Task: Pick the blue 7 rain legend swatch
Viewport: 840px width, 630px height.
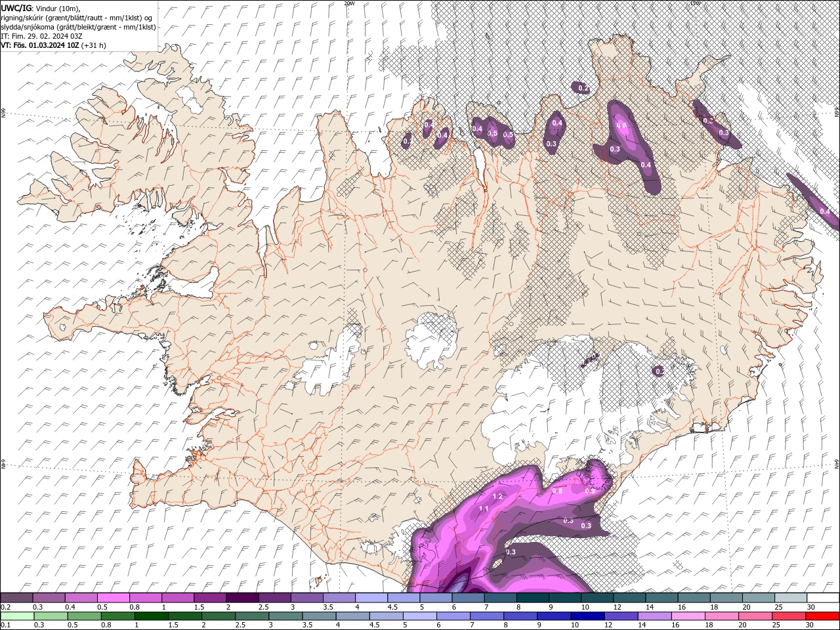Action: [487, 616]
